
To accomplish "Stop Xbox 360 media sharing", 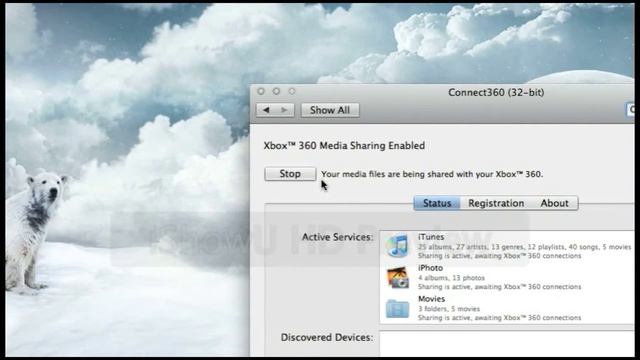I will coord(290,174).
